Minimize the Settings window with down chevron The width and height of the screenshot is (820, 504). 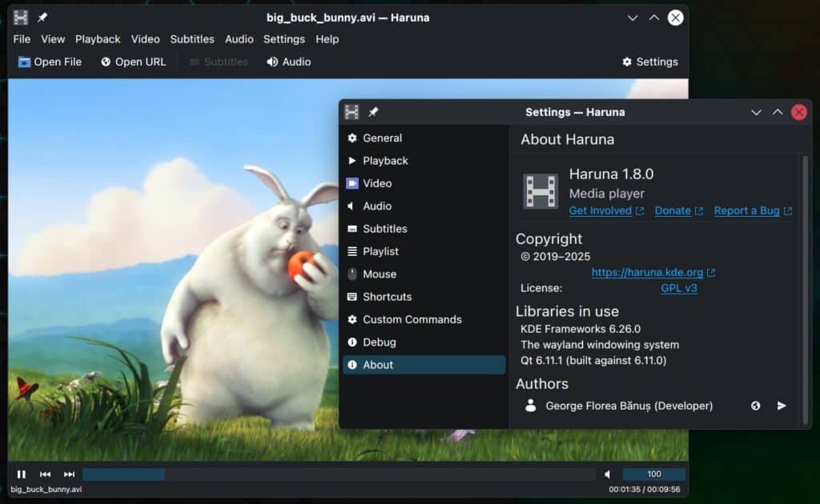756,112
